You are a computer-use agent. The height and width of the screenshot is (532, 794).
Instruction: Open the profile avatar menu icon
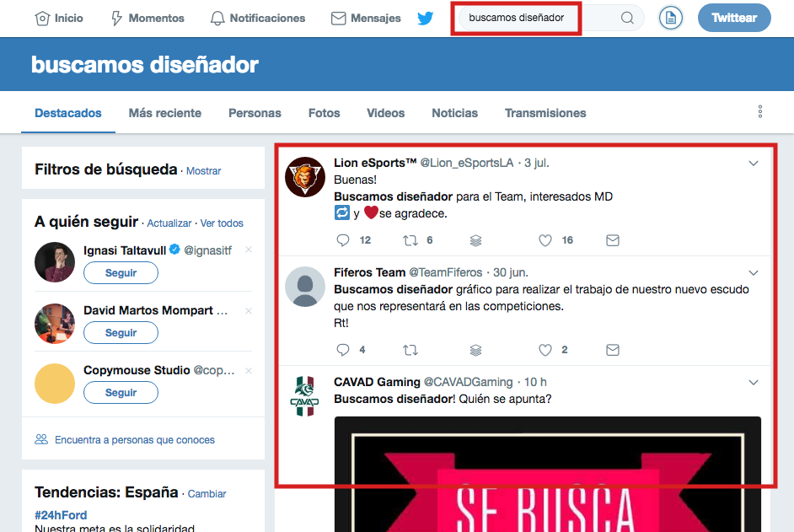pyautogui.click(x=671, y=19)
